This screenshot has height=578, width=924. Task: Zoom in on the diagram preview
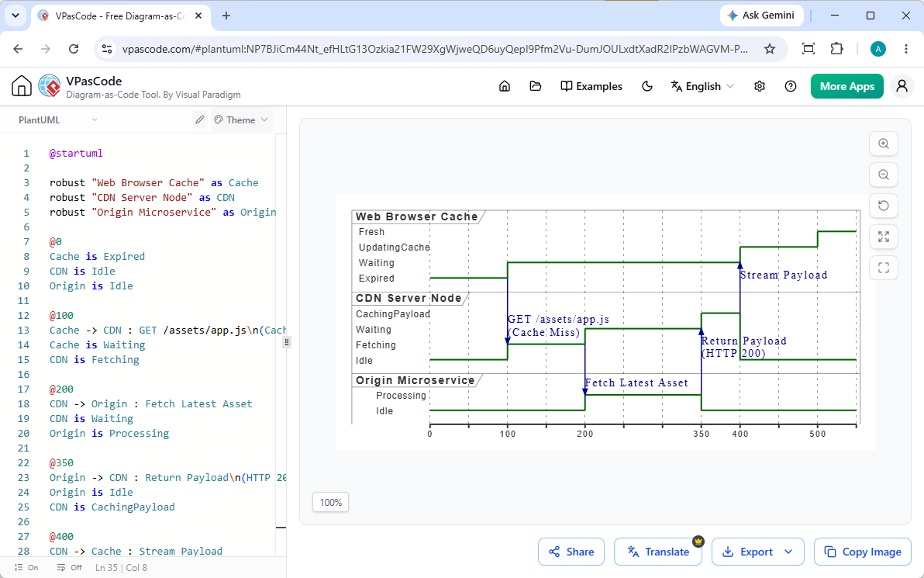pyautogui.click(x=884, y=144)
